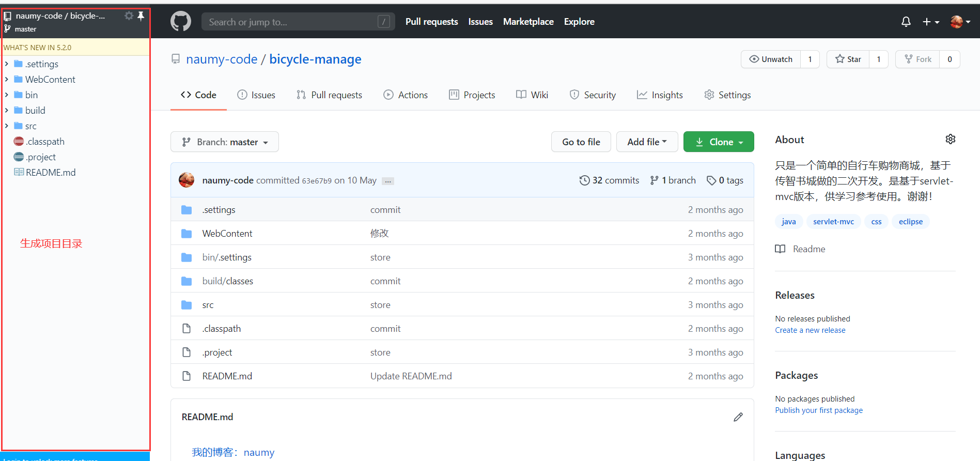Expand the .settings folder in the sidebar tree
This screenshot has width=980, height=461.
point(6,64)
